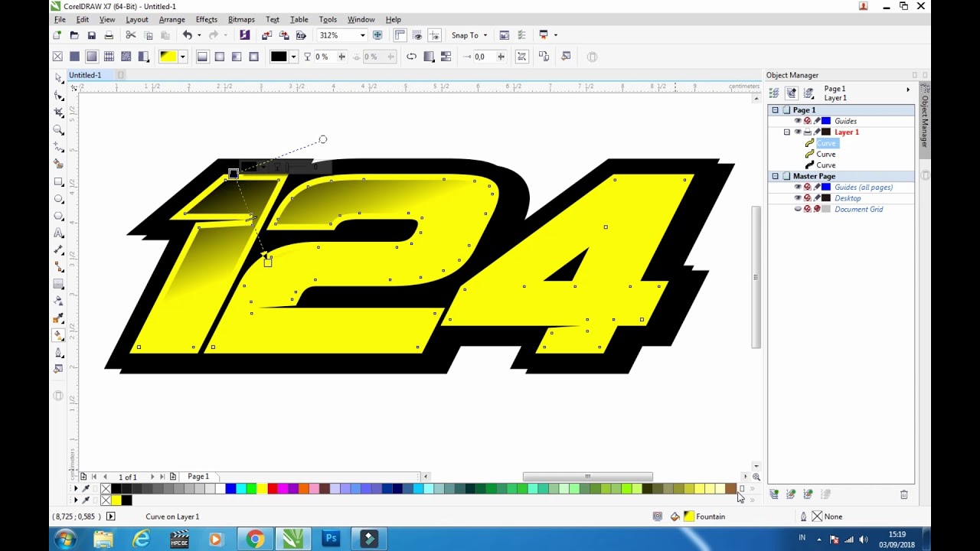This screenshot has height=551, width=980.
Task: Select the Interactive Fill tool in toolbox
Action: (59, 335)
